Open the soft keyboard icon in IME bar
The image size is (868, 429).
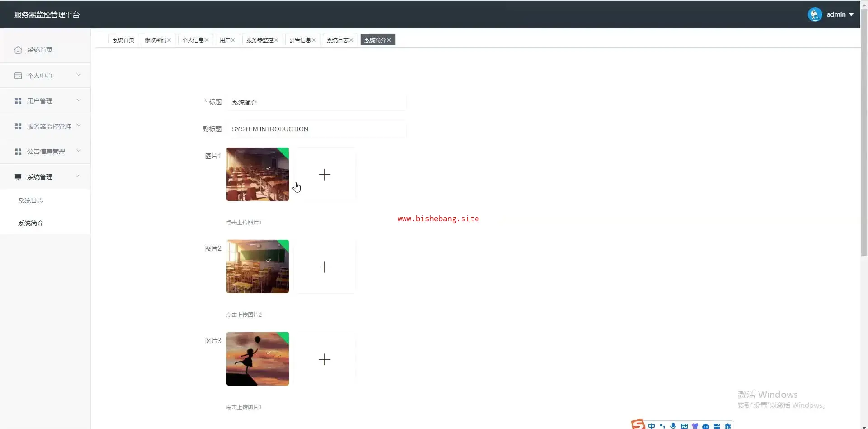tap(684, 426)
